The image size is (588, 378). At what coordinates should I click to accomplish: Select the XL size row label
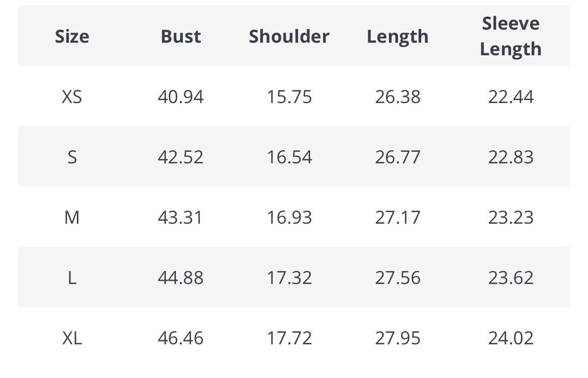tap(72, 338)
